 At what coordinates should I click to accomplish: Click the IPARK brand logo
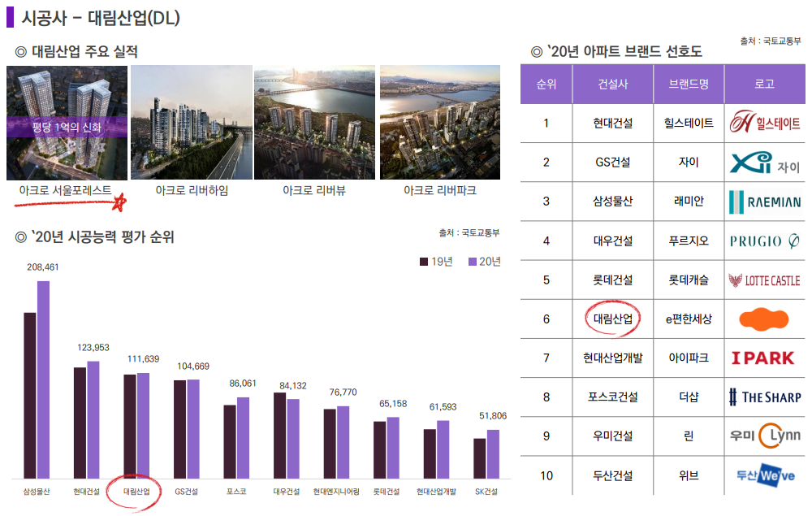pyautogui.click(x=762, y=358)
